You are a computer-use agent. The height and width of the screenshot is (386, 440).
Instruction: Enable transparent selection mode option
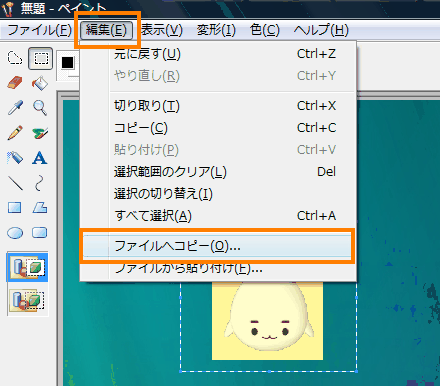click(x=28, y=300)
